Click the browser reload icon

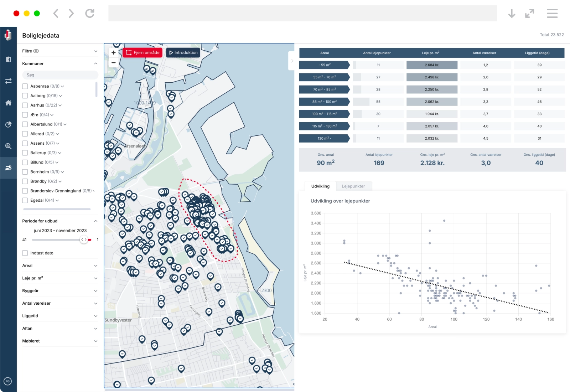90,14
